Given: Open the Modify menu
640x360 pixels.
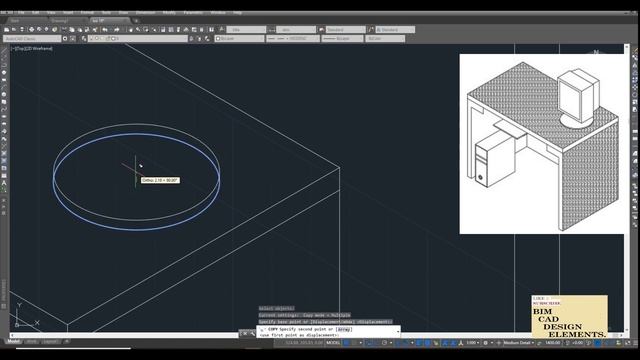Looking at the screenshot, I should click(169, 13).
